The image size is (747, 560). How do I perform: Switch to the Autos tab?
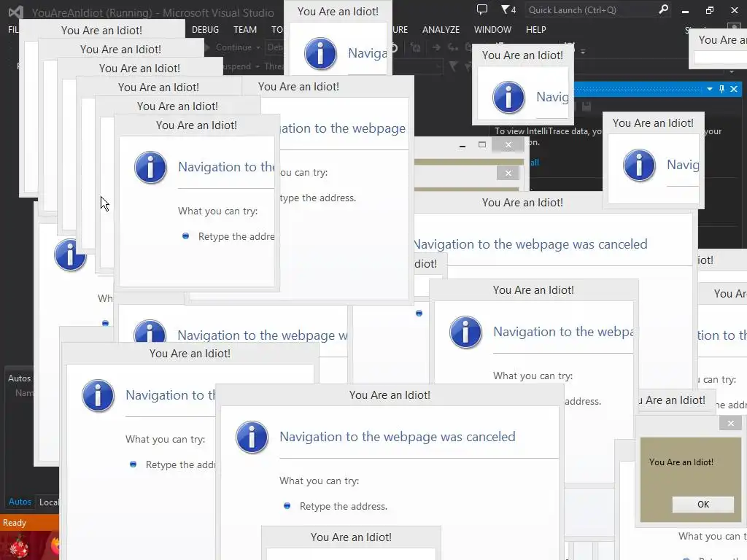click(20, 502)
